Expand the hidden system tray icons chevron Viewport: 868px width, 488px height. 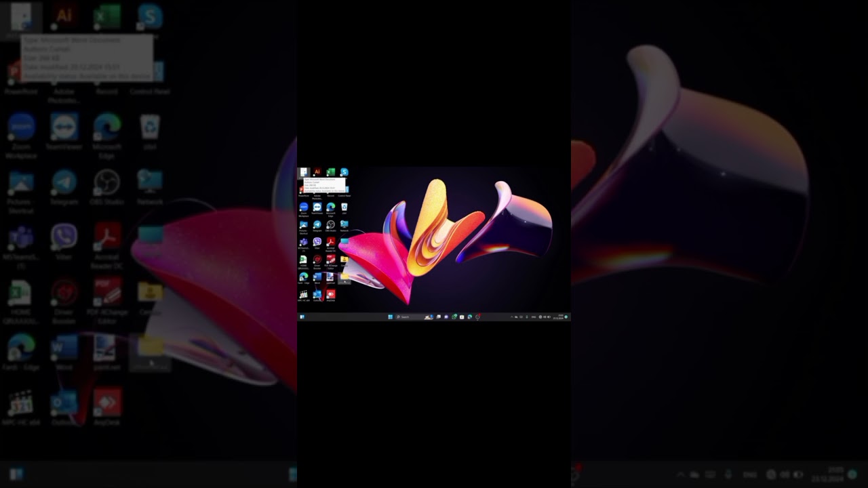coord(512,317)
